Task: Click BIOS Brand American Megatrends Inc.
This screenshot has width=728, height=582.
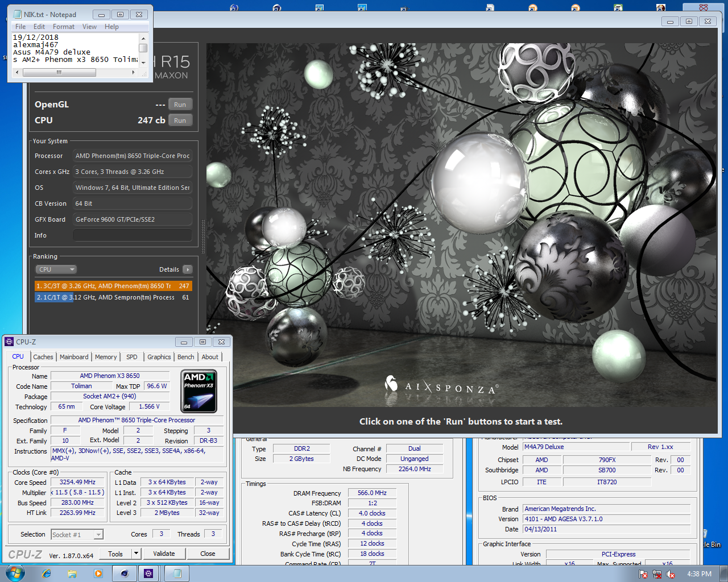Action: pyautogui.click(x=607, y=509)
